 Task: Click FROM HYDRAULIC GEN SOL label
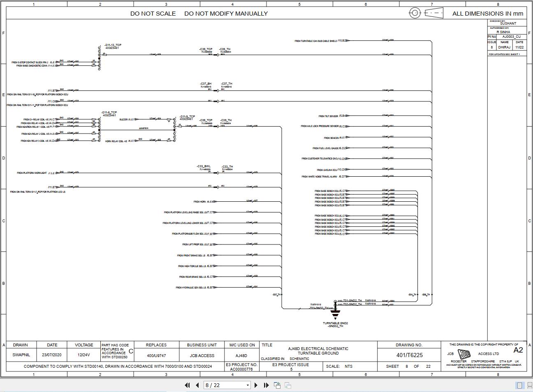point(191,288)
